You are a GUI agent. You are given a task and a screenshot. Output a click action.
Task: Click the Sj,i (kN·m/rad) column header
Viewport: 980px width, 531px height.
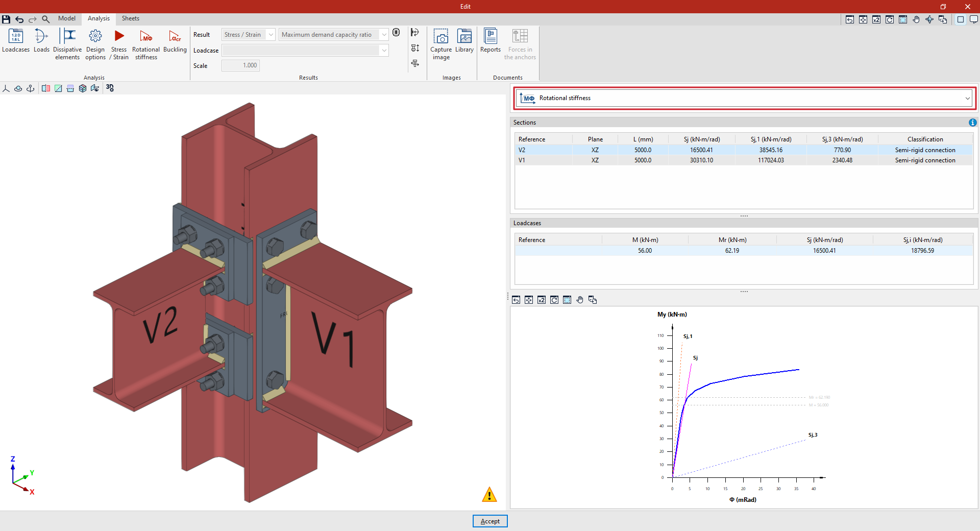923,240
